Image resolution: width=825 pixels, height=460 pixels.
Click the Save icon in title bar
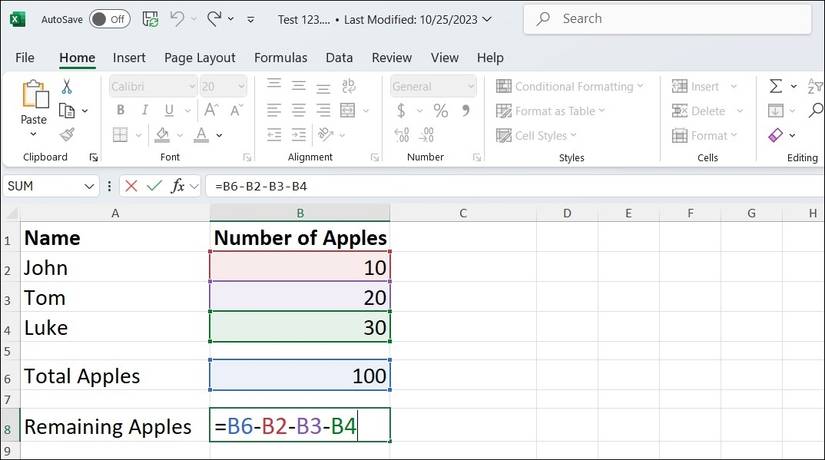tap(150, 18)
